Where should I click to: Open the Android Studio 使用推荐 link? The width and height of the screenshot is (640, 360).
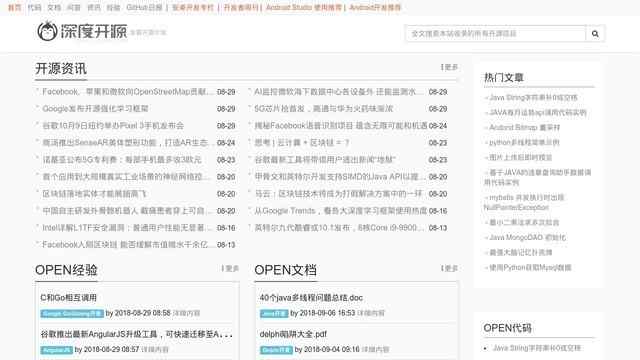point(304,7)
